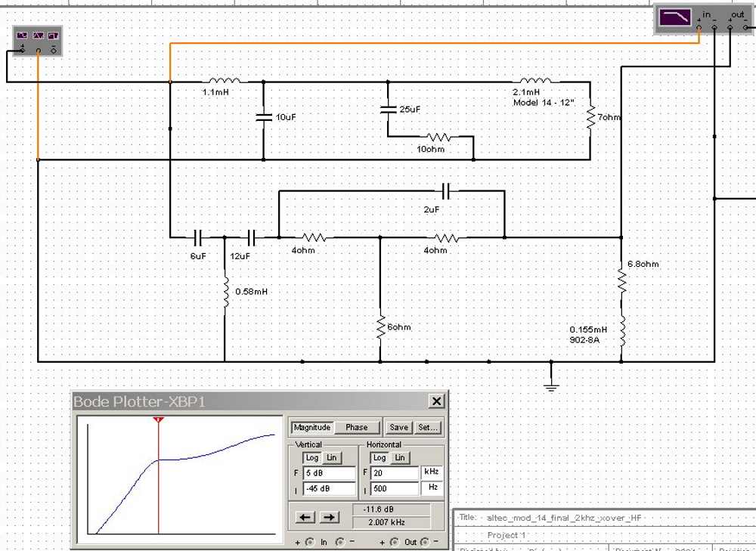Viewport: 756px width, 551px height.
Task: Select 4ohm resistor next to 12uF capacitor
Action: click(314, 237)
